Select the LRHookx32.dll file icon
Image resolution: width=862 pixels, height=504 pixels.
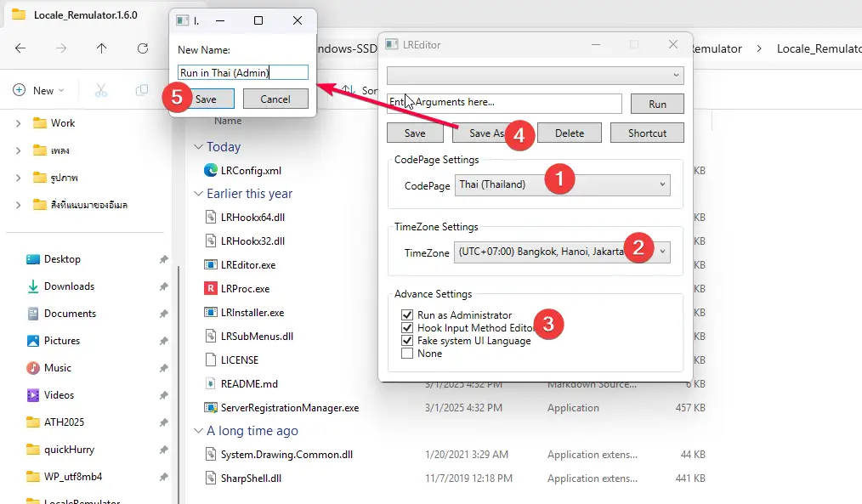pyautogui.click(x=211, y=241)
